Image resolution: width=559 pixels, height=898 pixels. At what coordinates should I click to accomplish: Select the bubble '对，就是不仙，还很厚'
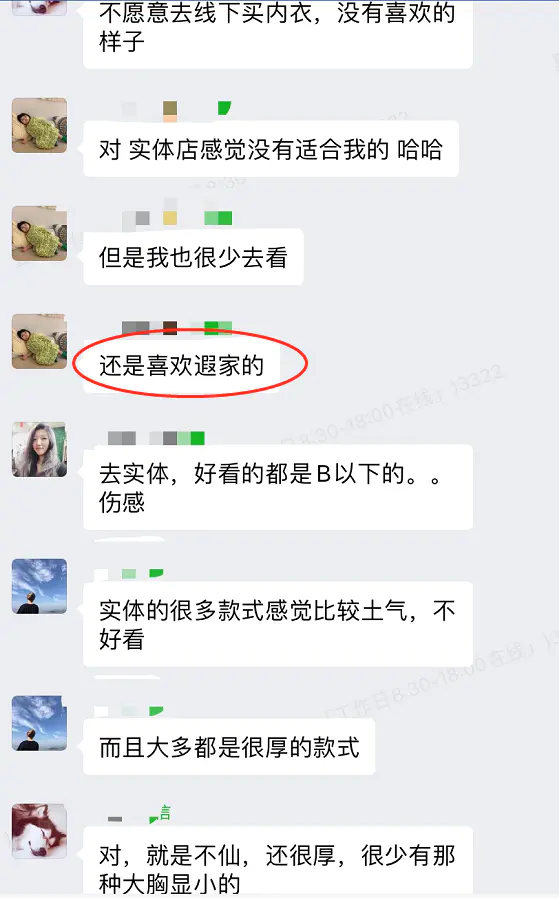278,861
